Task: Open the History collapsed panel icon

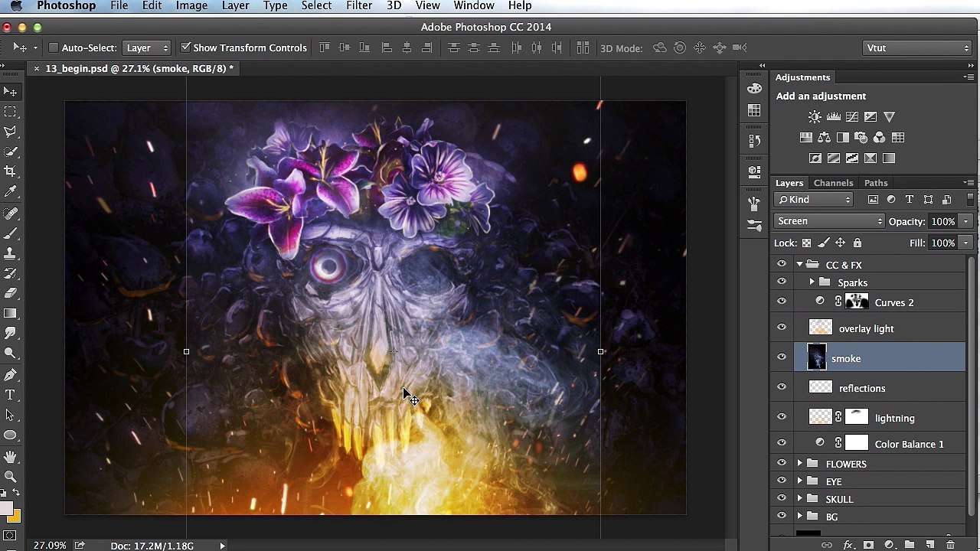Action: point(754,141)
